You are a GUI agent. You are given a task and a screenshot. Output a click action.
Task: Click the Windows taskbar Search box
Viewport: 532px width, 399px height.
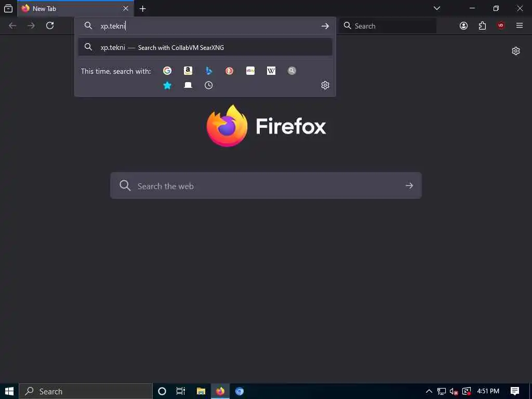pyautogui.click(x=86, y=391)
